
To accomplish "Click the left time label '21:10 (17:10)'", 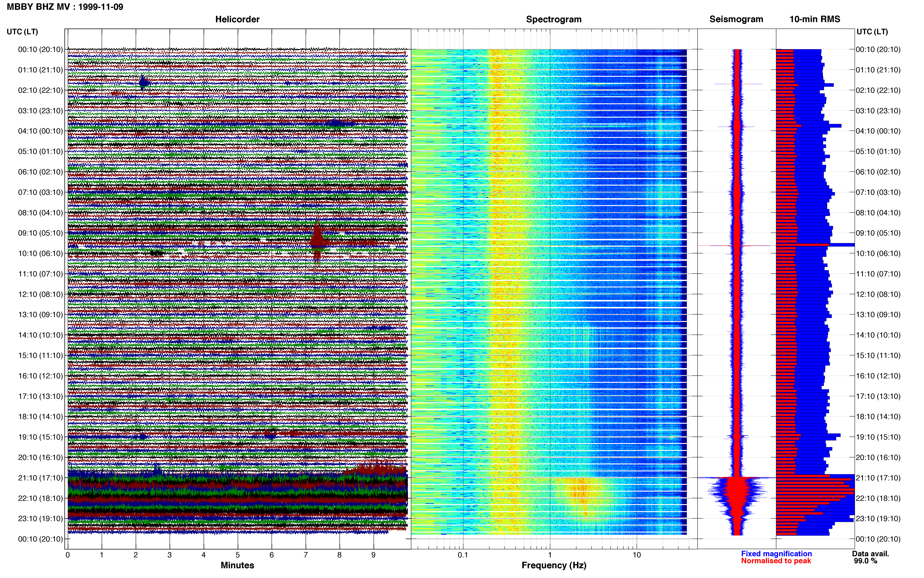I will click(40, 478).
